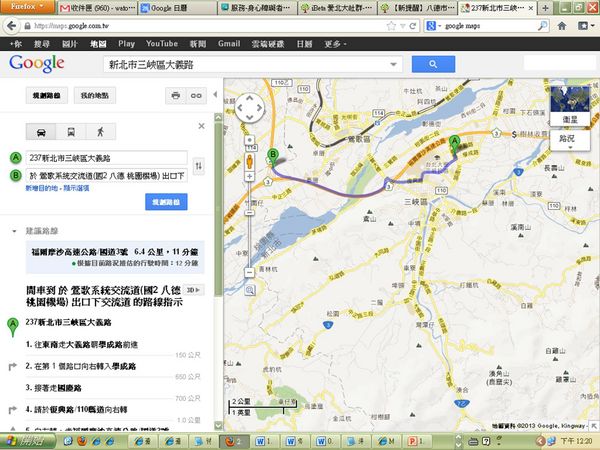Open the 更多 (More) dropdown in Google bar
The width and height of the screenshot is (600, 450).
337,44
